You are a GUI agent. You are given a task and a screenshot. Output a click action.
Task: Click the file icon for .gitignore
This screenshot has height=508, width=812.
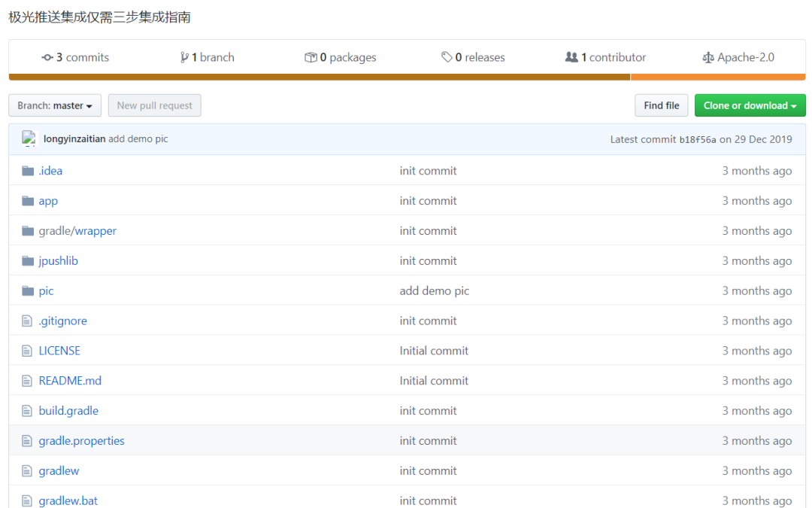[x=27, y=321]
